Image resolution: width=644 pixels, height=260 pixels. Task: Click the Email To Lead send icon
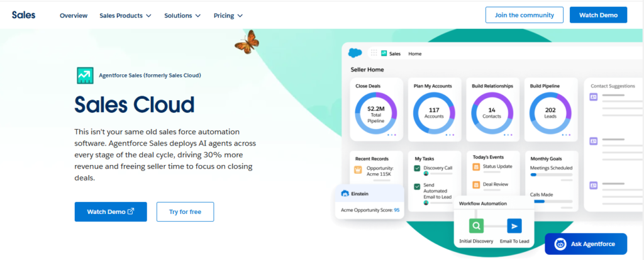[514, 226]
